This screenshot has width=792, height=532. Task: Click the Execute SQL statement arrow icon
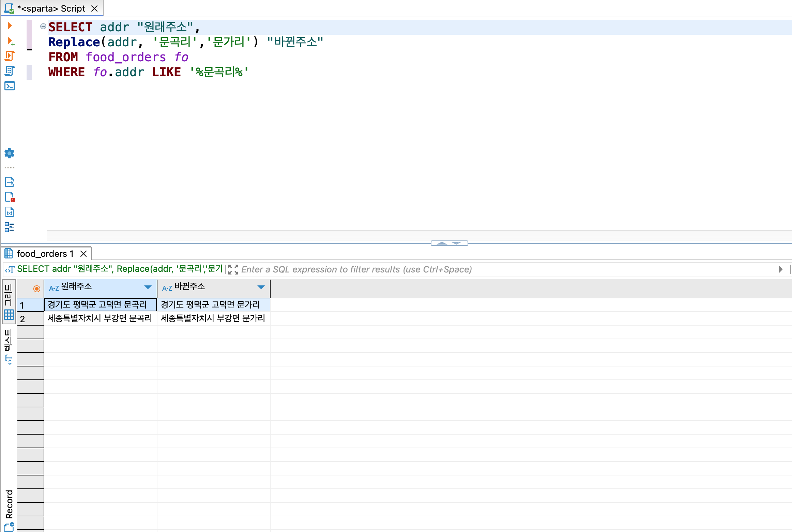10,26
